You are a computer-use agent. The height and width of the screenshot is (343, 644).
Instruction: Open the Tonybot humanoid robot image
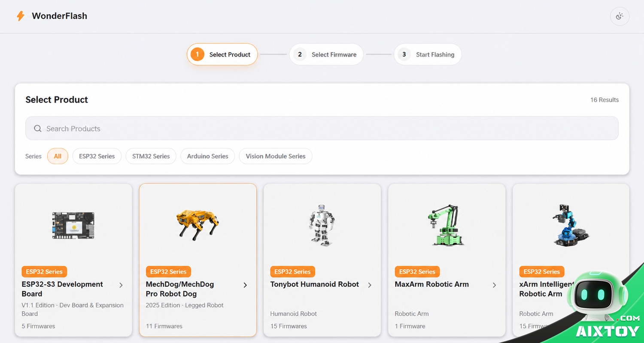[x=321, y=225]
